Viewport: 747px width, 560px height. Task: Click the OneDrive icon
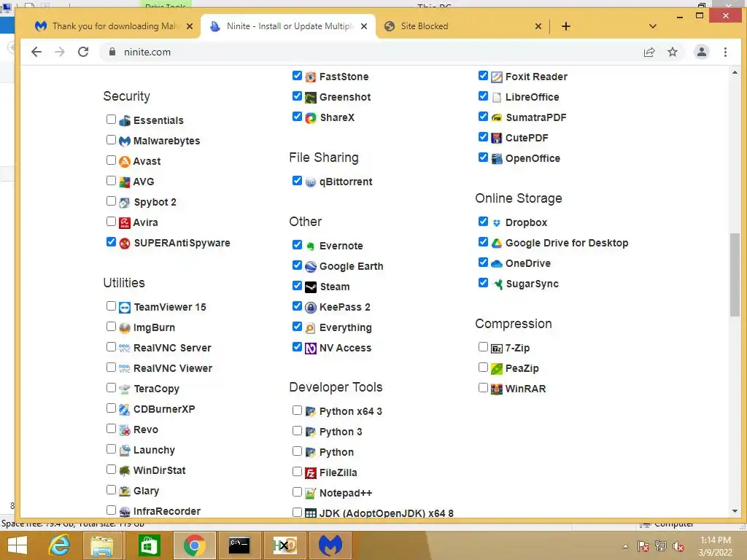pyautogui.click(x=496, y=264)
